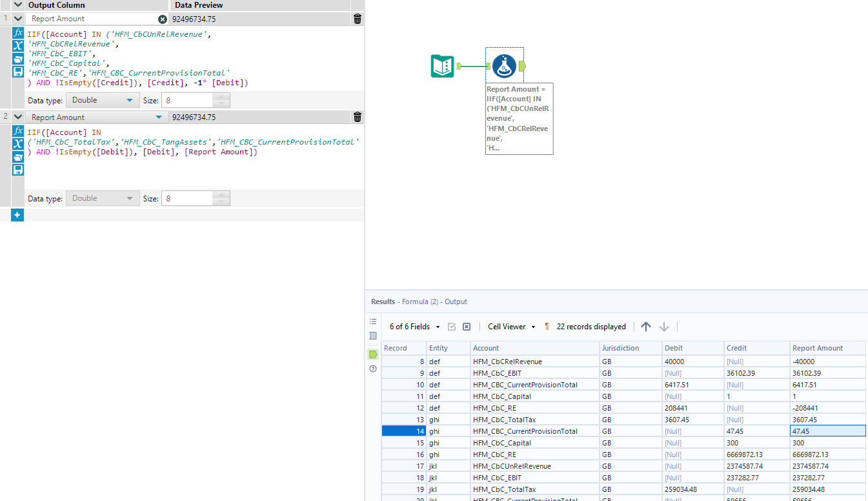Delete the first Report Amount expression
Image resolution: width=868 pixels, height=501 pixels.
coord(358,19)
